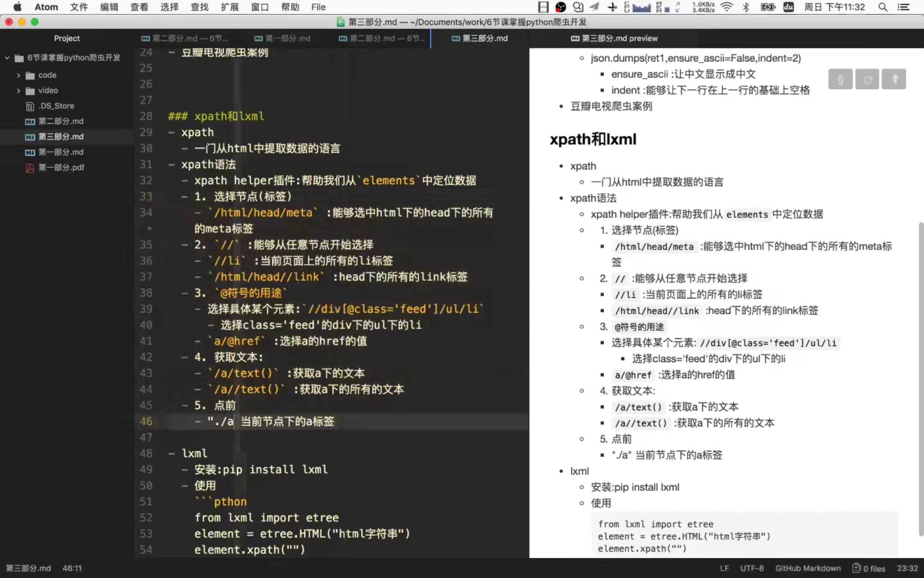Click the film strip icon in menu bar
The height and width of the screenshot is (578, 924).
click(543, 7)
